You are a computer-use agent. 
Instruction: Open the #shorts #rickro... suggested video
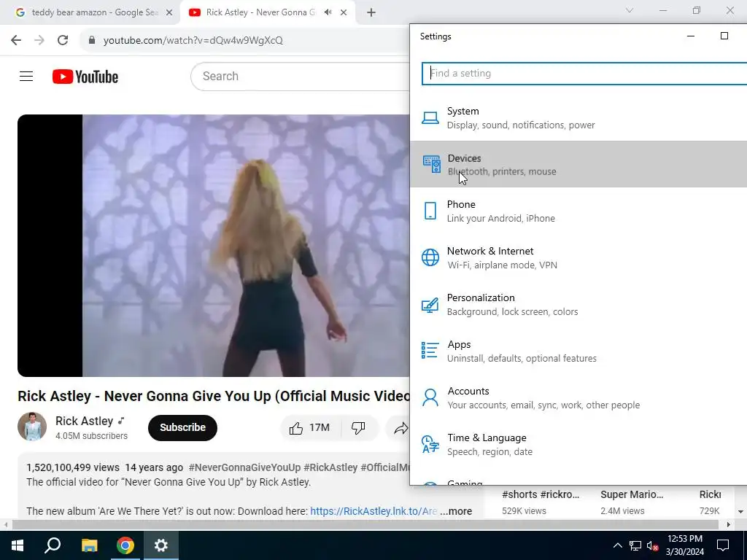pos(541,495)
